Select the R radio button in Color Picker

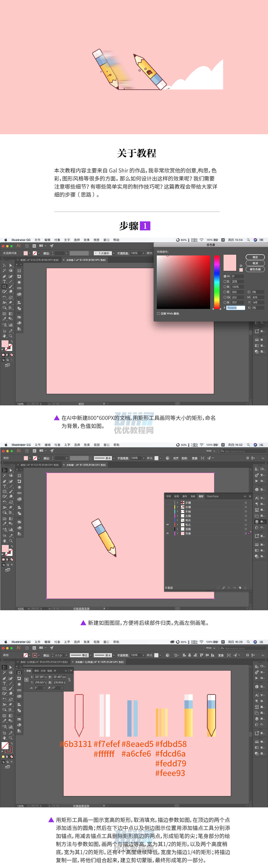tap(225, 292)
